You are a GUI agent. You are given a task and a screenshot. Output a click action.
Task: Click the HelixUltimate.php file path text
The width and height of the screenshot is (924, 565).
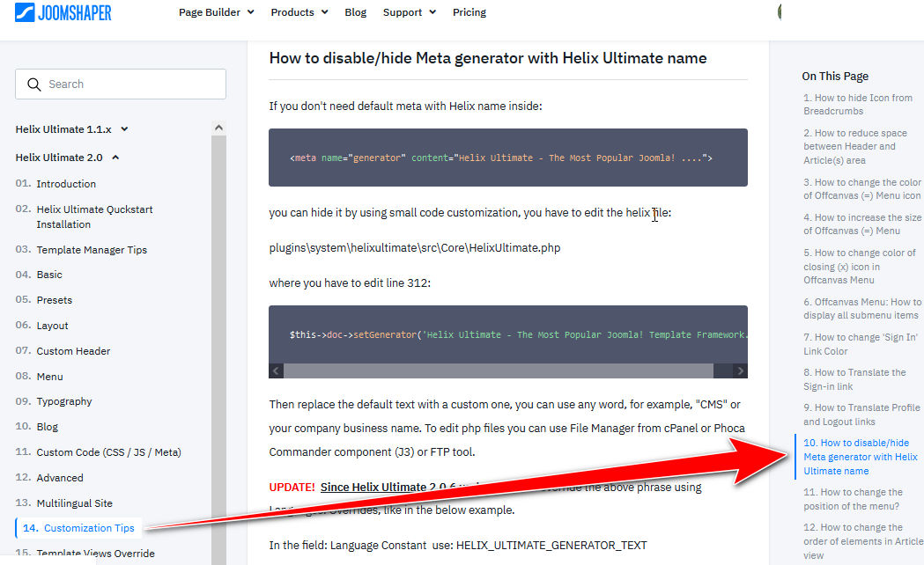414,248
